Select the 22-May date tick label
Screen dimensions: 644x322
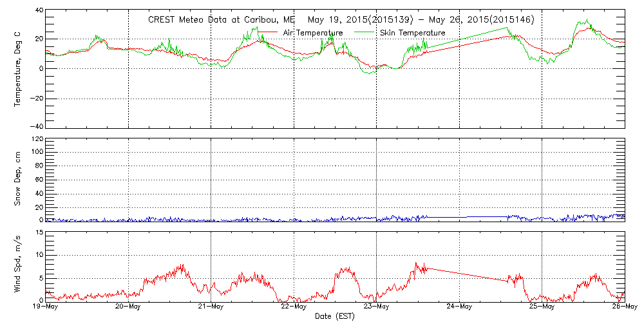click(294, 307)
